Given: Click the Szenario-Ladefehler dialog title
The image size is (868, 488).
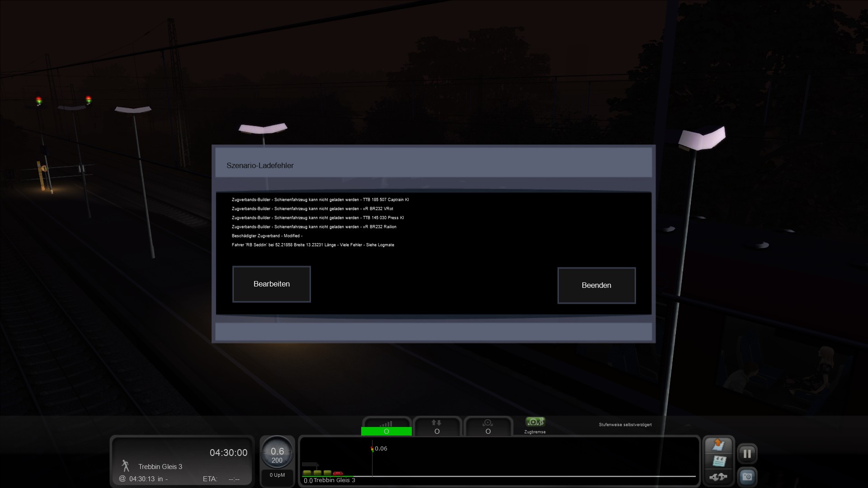Looking at the screenshot, I should pyautogui.click(x=260, y=165).
